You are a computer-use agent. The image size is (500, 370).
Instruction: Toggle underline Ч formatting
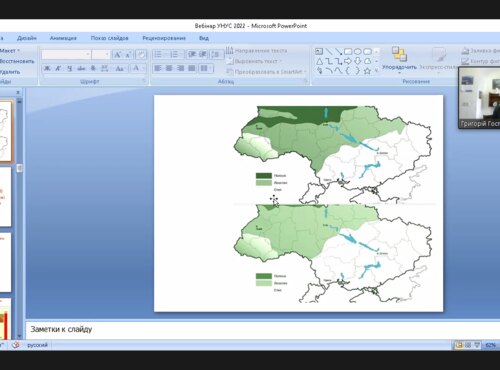point(69,68)
